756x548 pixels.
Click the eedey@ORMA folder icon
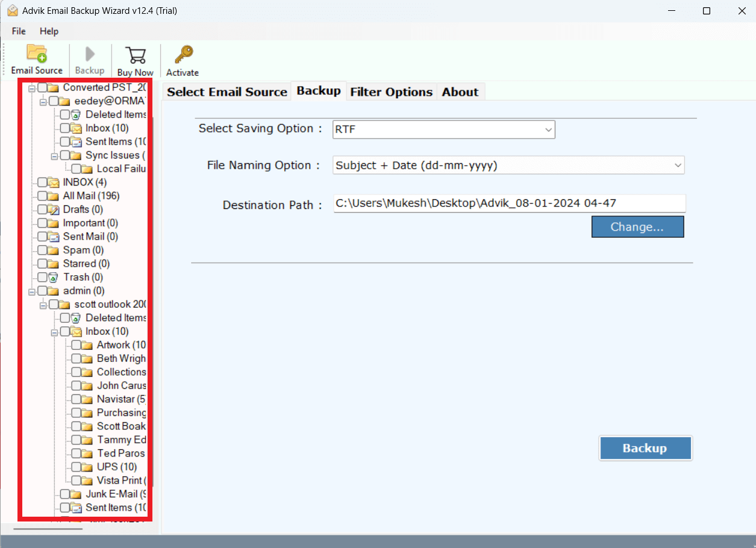pos(65,101)
